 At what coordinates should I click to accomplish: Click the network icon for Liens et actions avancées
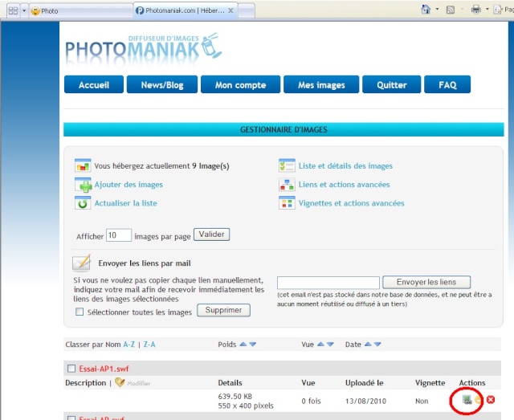click(287, 185)
